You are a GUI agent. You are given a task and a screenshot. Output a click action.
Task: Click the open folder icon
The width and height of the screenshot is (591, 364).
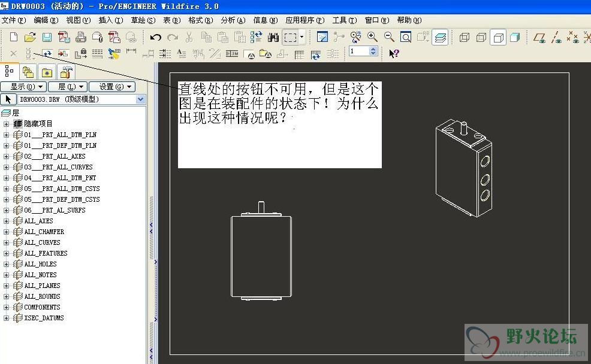(x=30, y=37)
